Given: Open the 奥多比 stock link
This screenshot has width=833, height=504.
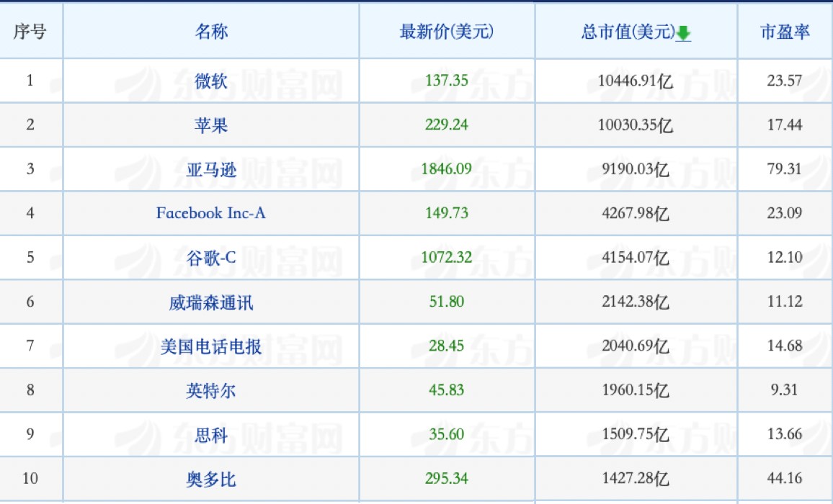Looking at the screenshot, I should tap(211, 479).
